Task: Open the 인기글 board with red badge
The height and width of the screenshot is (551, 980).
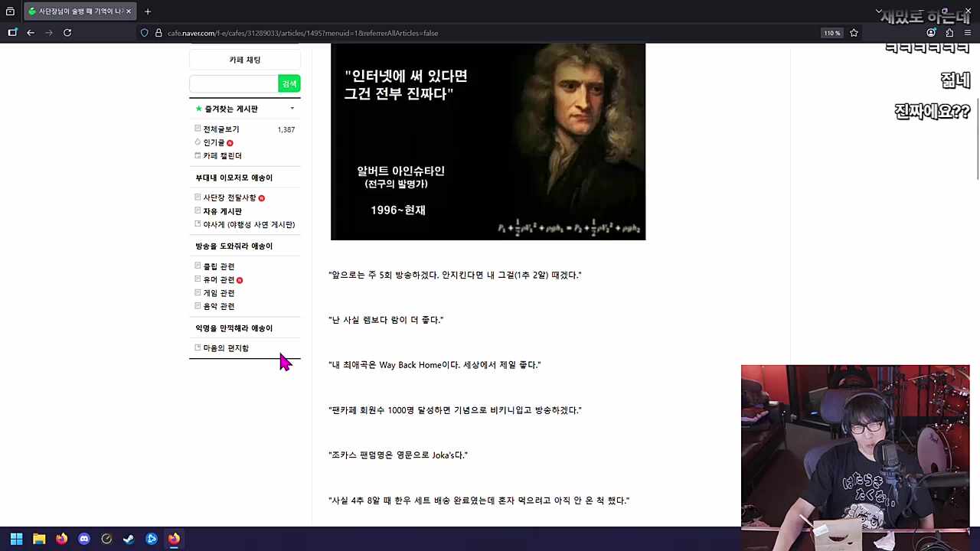Action: pos(215,142)
